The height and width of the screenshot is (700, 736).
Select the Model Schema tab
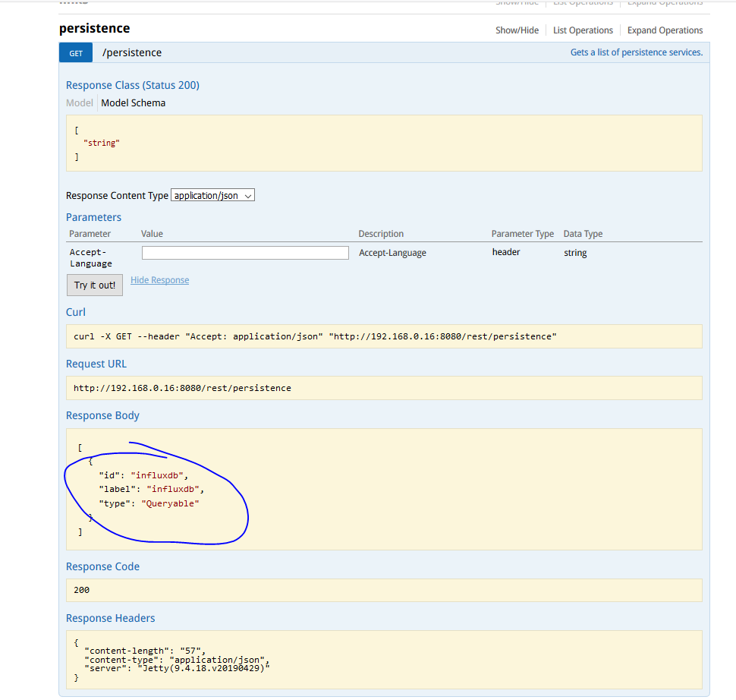coord(134,103)
